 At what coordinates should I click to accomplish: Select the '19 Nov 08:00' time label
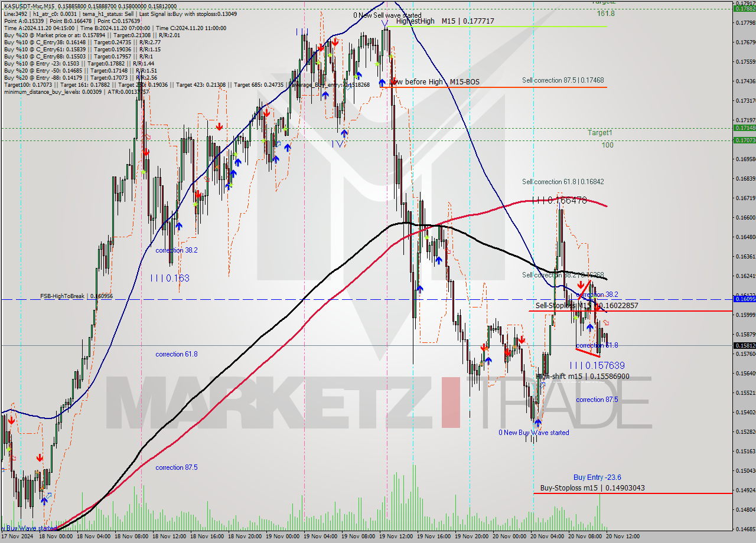[x=359, y=537]
